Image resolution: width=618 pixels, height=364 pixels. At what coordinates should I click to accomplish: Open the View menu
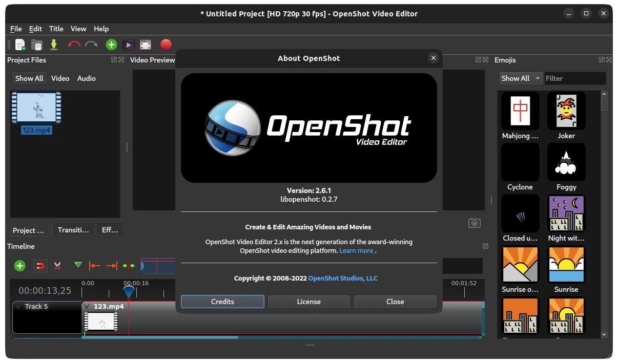78,29
